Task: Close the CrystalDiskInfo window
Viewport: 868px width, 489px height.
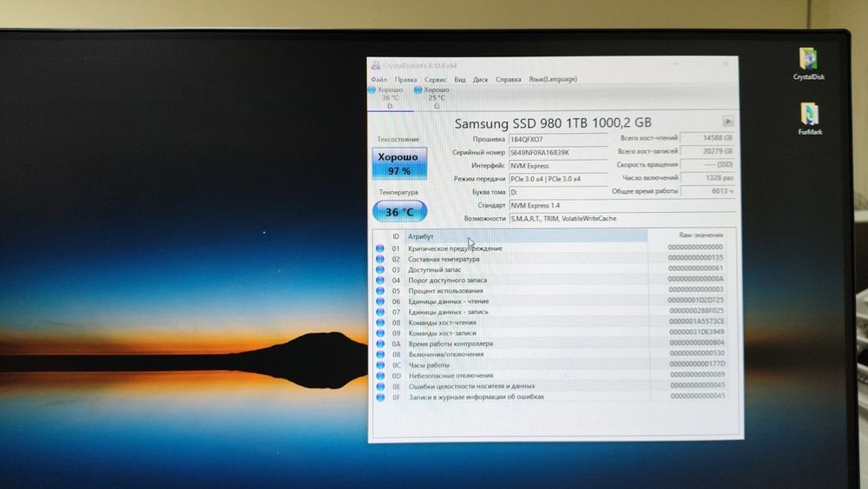Action: [725, 64]
